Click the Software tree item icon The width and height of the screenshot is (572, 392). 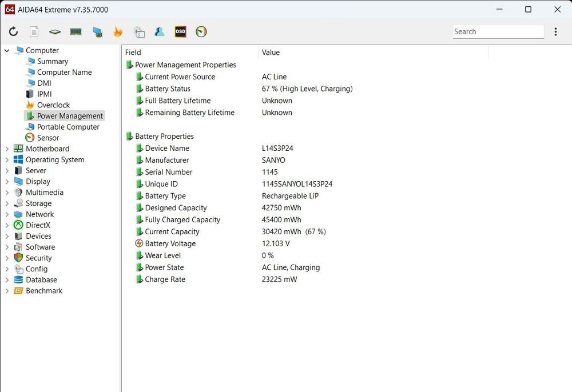pyautogui.click(x=18, y=247)
